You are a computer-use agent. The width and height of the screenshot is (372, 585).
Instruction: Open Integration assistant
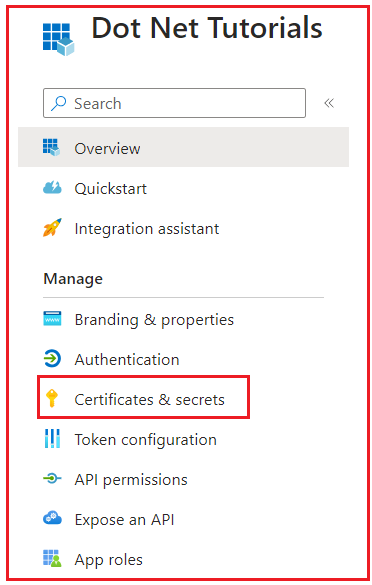pyautogui.click(x=147, y=229)
